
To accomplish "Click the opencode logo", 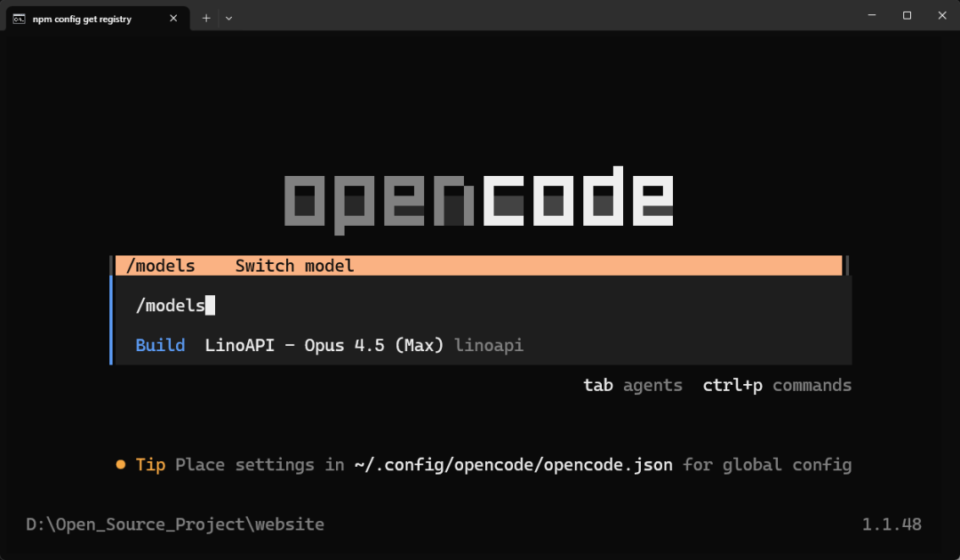I will click(479, 199).
